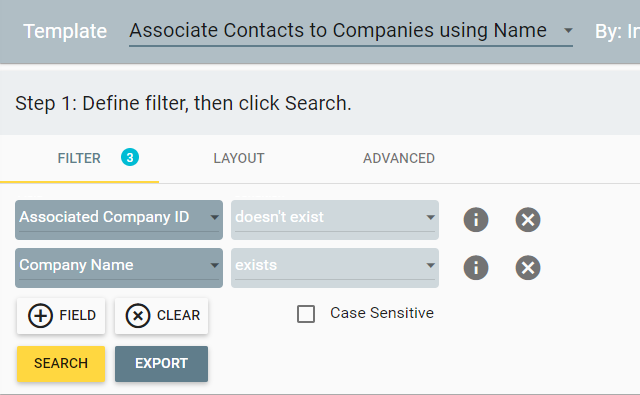Open the Associated Company ID field dropdown

(119, 220)
